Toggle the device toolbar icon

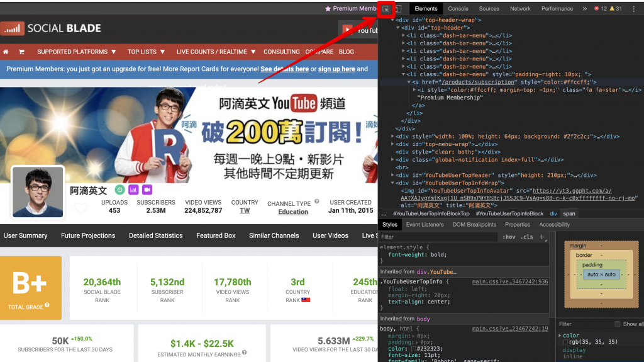point(398,9)
